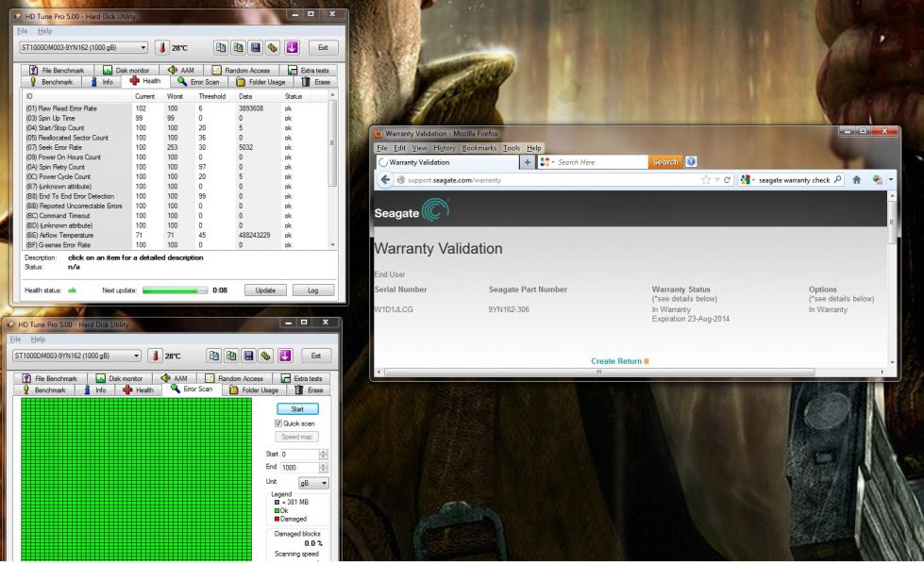
Task: Switch to the Error Scan tab in top window
Action: click(x=198, y=82)
